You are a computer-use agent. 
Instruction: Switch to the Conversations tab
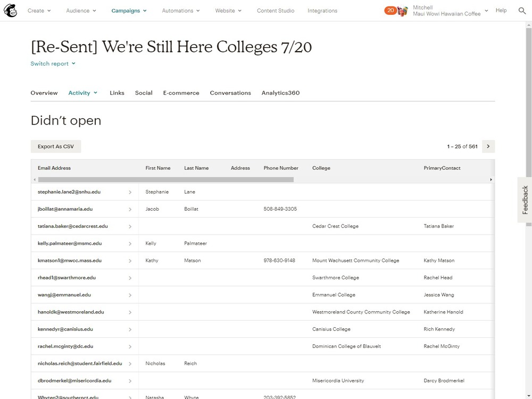coord(230,93)
